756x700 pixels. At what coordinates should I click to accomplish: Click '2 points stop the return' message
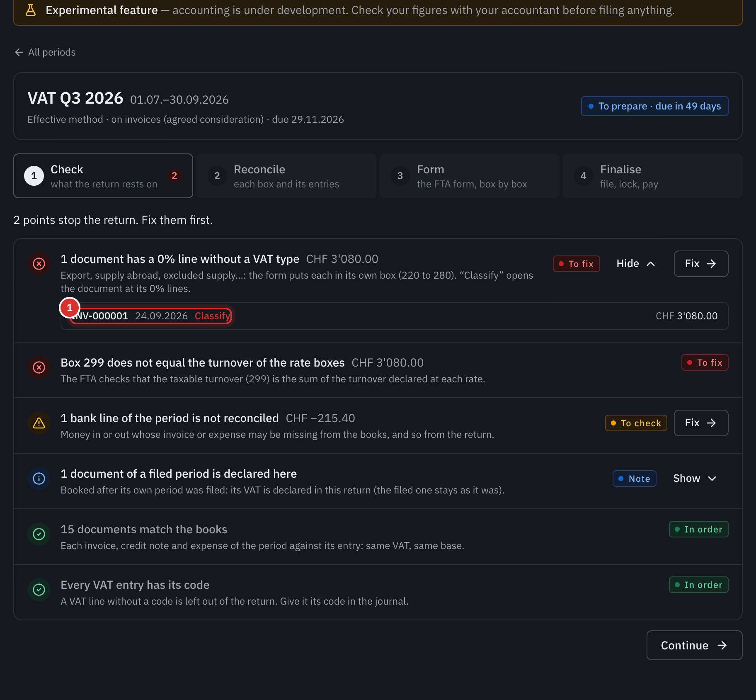pos(113,220)
